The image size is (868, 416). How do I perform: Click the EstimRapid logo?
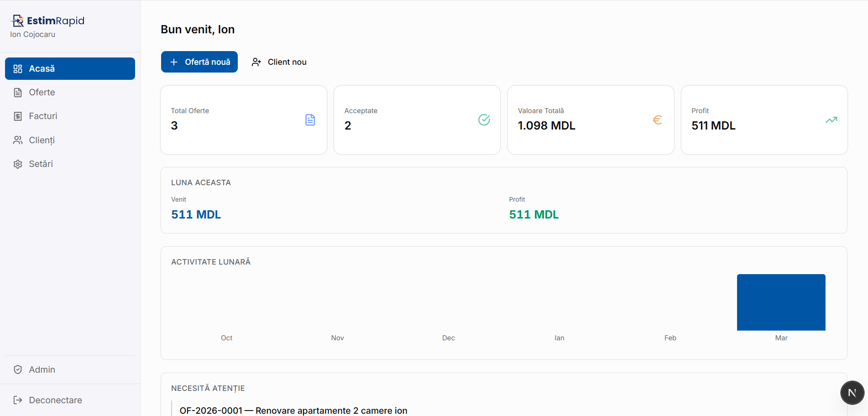[x=47, y=21]
